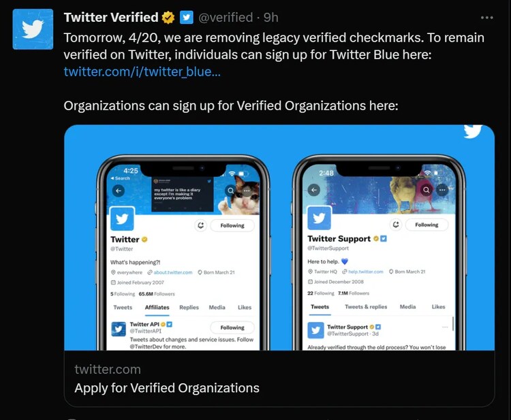This screenshot has width=511, height=420.
Task: Click the blue affiliate badge beside the tweet author's name
Action: coord(186,17)
